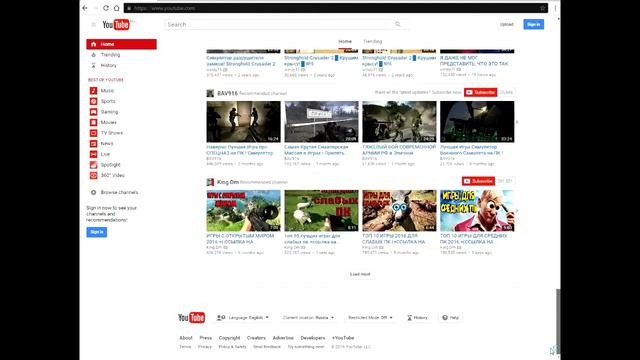Open the Advertise footer link
The width and height of the screenshot is (640, 360).
click(x=283, y=338)
